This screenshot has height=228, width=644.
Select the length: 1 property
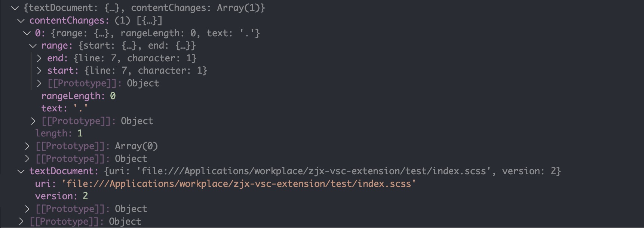point(59,133)
